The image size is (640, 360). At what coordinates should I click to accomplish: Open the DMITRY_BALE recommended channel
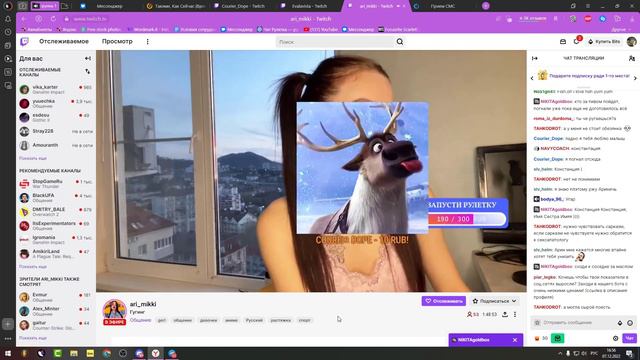coord(56,211)
